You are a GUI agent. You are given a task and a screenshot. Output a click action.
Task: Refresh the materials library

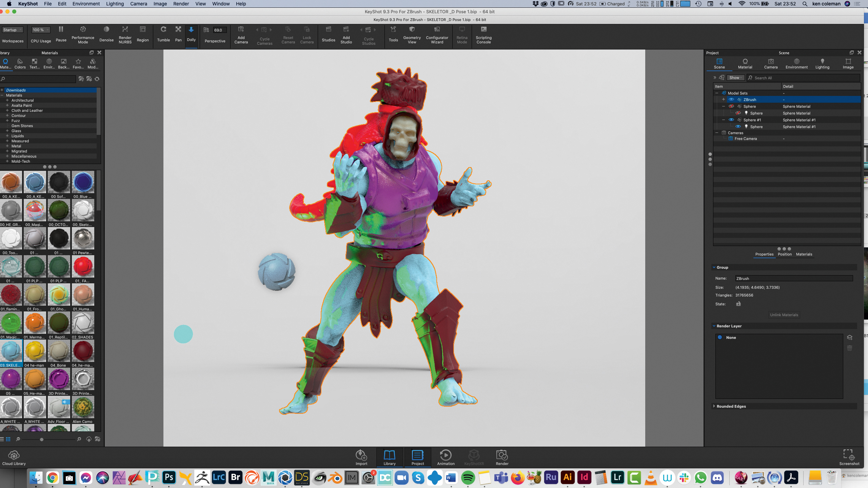coord(97,79)
